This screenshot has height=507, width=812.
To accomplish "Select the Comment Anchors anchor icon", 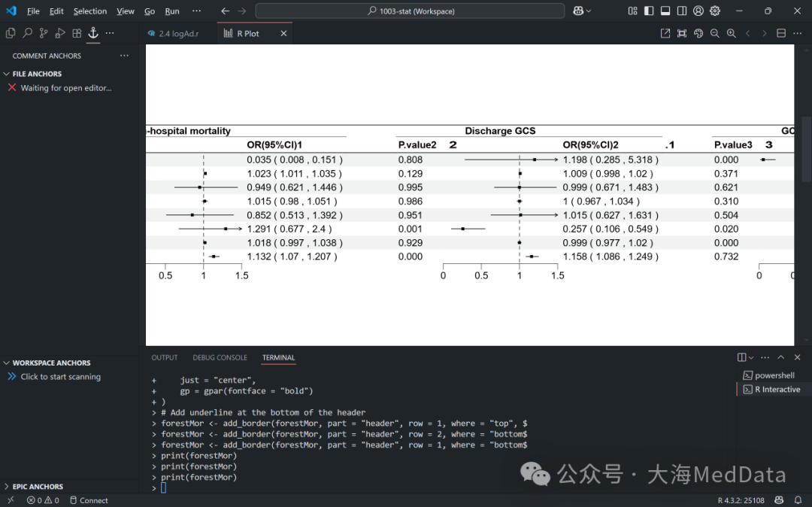I will [93, 33].
